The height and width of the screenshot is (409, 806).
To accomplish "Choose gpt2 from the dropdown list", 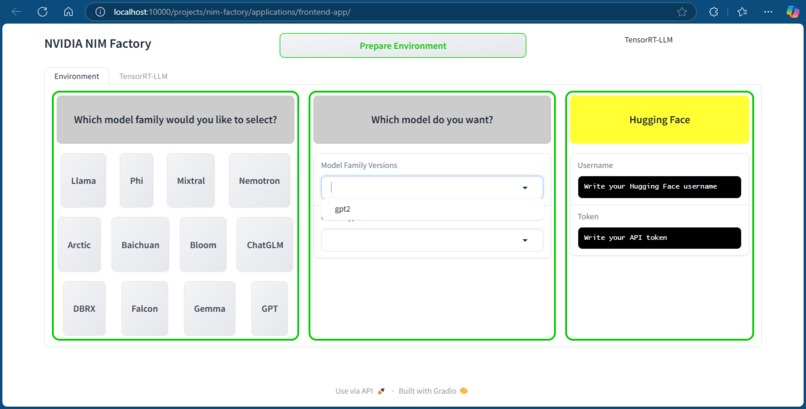I will (x=433, y=209).
